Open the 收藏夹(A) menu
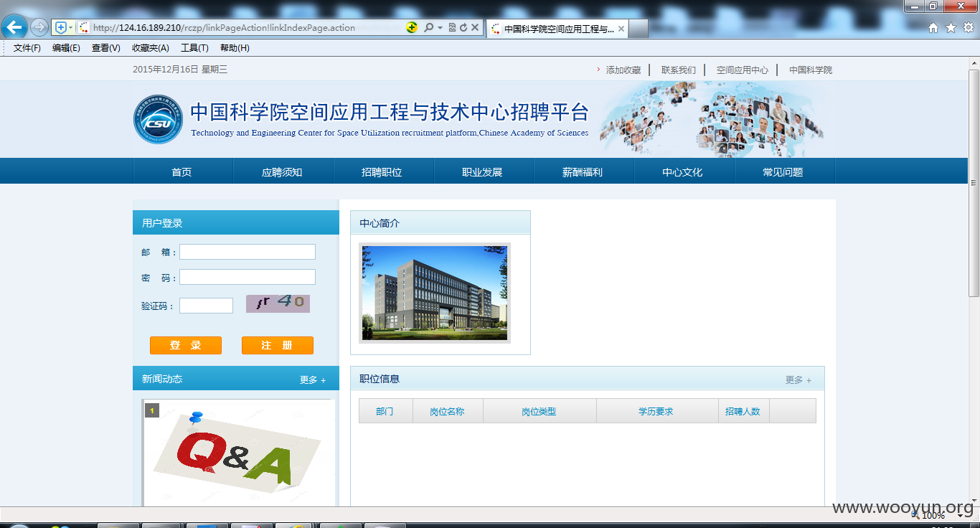 [x=150, y=48]
